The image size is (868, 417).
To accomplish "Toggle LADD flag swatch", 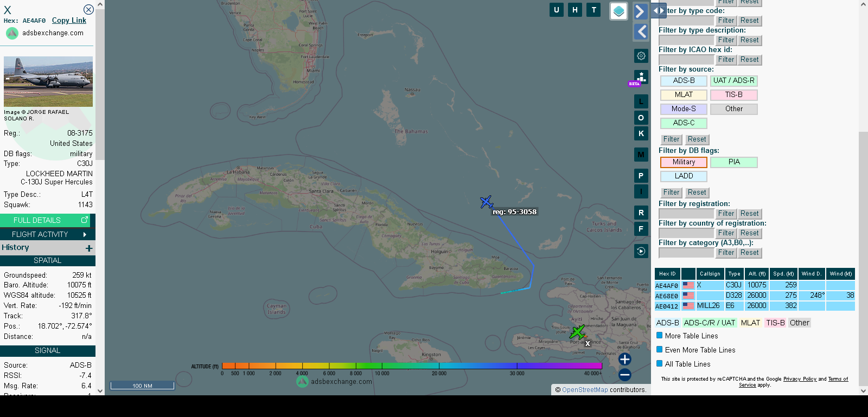I will (684, 176).
